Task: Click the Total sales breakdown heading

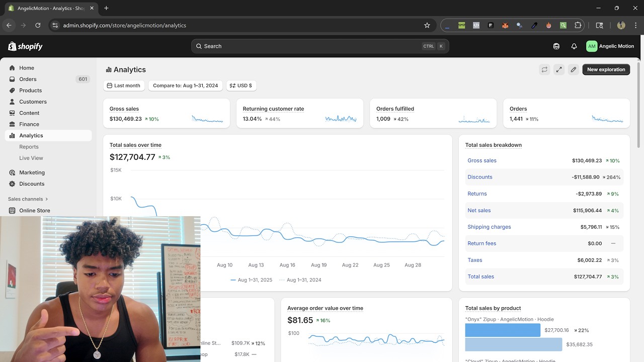Action: 494,145
